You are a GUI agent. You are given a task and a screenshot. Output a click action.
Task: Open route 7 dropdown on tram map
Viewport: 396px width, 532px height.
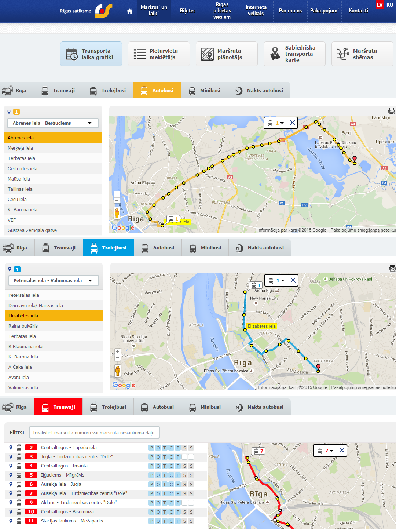click(x=329, y=451)
